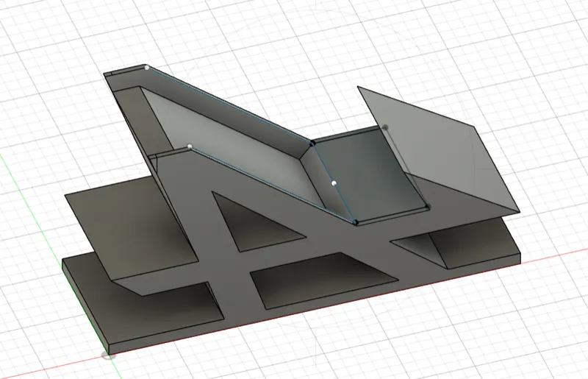Select the black sketch point at the pocket's bottom front corner

tap(356, 223)
